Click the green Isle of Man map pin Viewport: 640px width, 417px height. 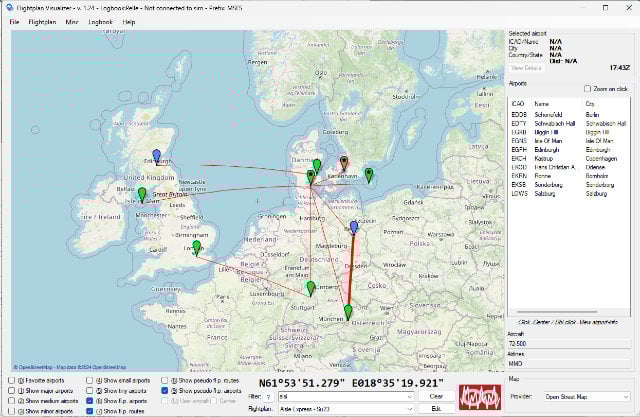(x=142, y=194)
